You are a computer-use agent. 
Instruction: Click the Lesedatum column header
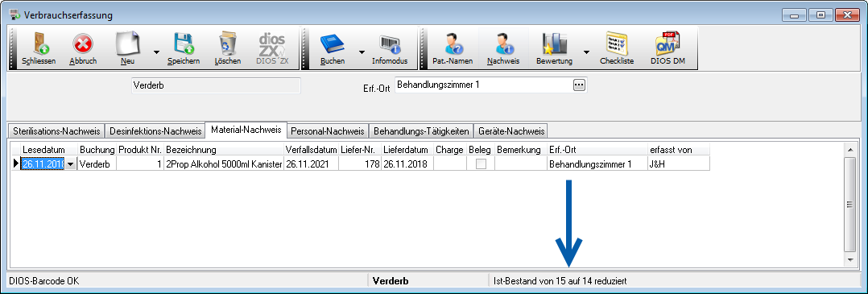click(49, 150)
